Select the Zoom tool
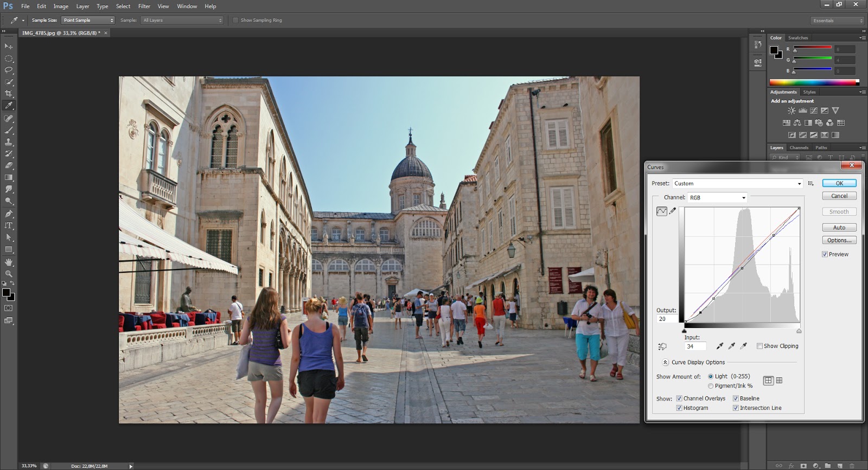This screenshot has width=868, height=470. point(9,274)
